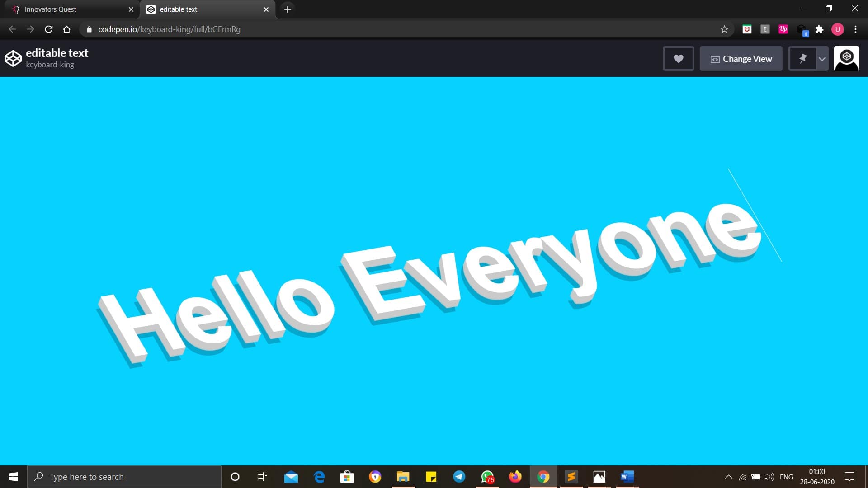Open the keyboard-king author link
868x488 pixels.
pyautogui.click(x=50, y=65)
